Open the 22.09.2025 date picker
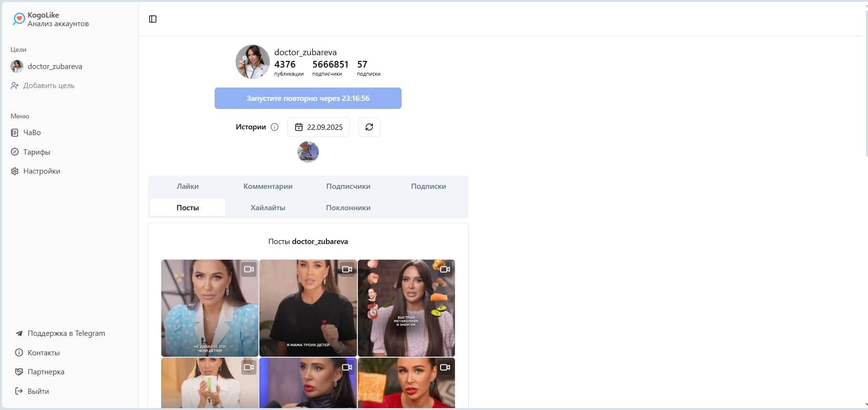 [318, 127]
